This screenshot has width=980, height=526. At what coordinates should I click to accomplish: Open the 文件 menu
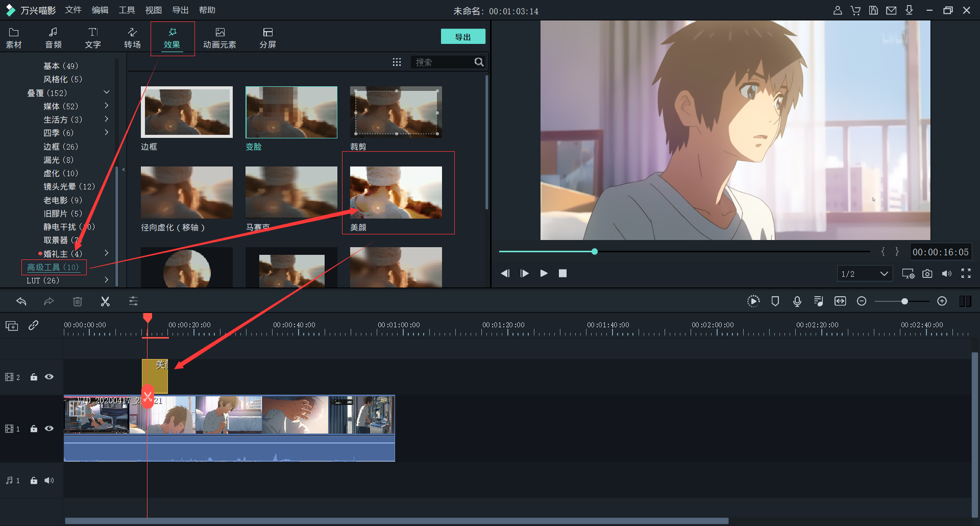point(73,10)
